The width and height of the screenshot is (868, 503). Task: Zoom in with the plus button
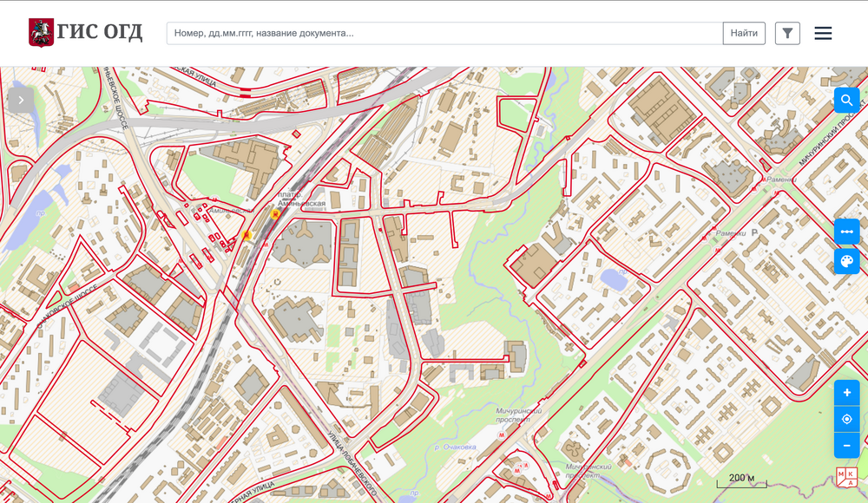(847, 393)
